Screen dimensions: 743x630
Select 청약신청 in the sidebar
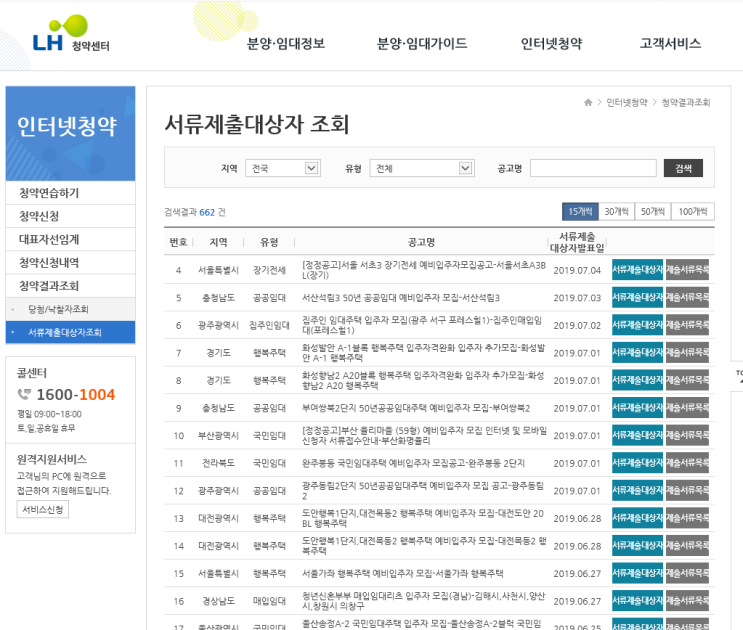tap(70, 216)
